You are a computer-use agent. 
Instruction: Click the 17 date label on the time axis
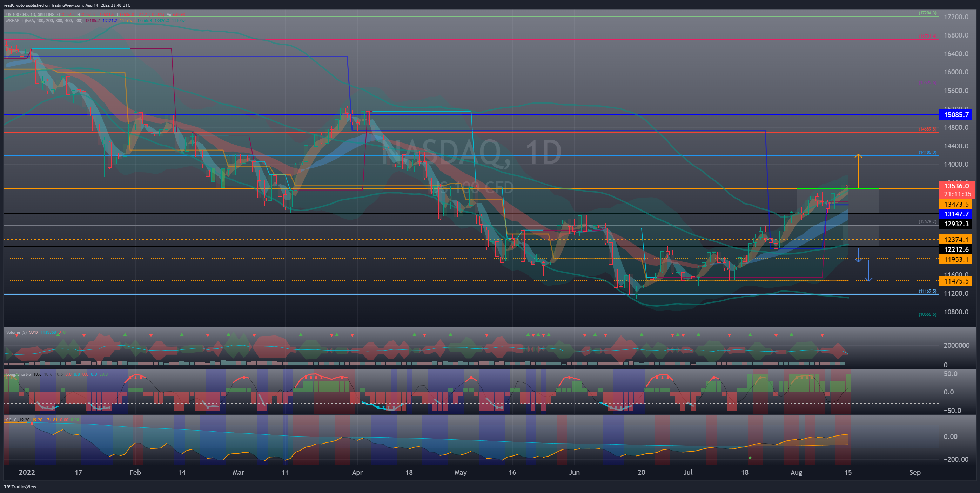(78, 472)
